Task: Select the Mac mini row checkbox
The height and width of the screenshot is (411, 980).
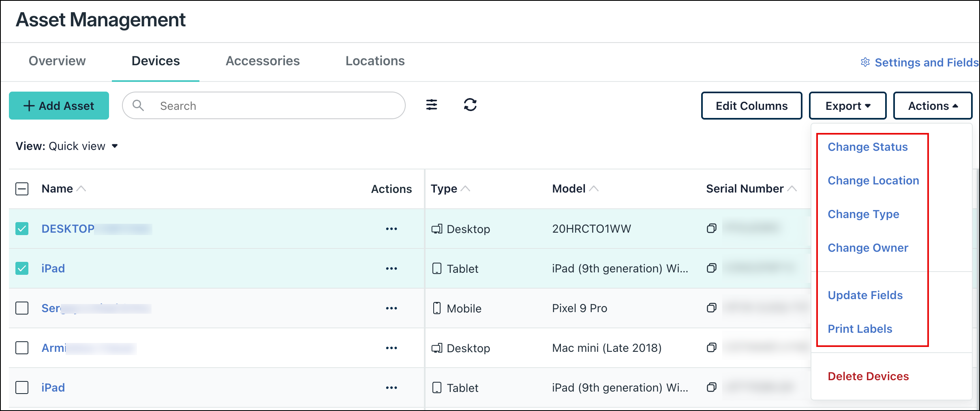Action: (22, 348)
